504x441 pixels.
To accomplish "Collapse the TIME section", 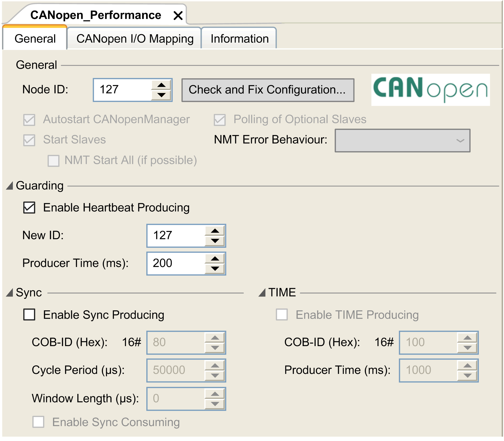I will tap(263, 292).
